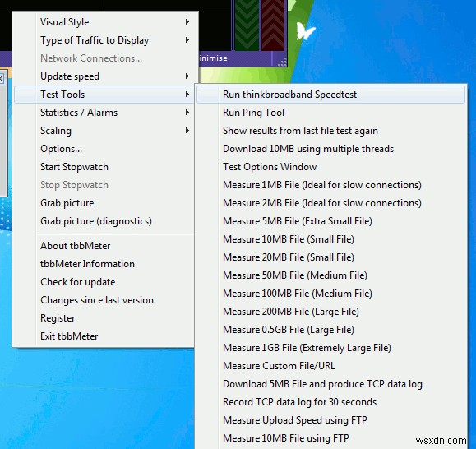The image size is (476, 449).
Task: Open the Visual Style menu entry
Action: [105, 22]
